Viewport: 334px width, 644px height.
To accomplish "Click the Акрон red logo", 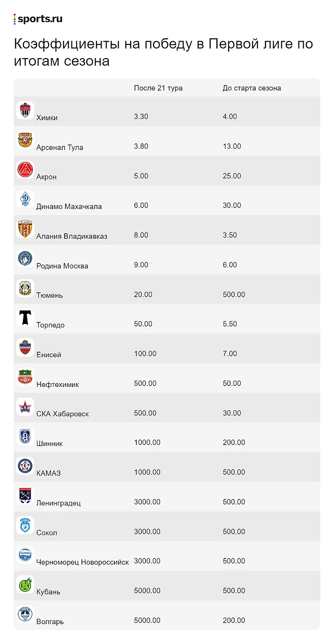I will [x=25, y=170].
